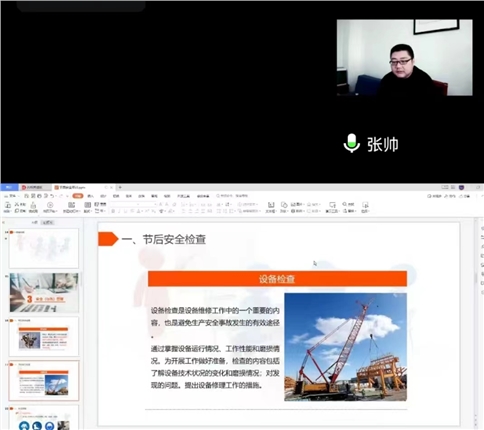Click the new tab plus button
484x430 pixels.
120,187
